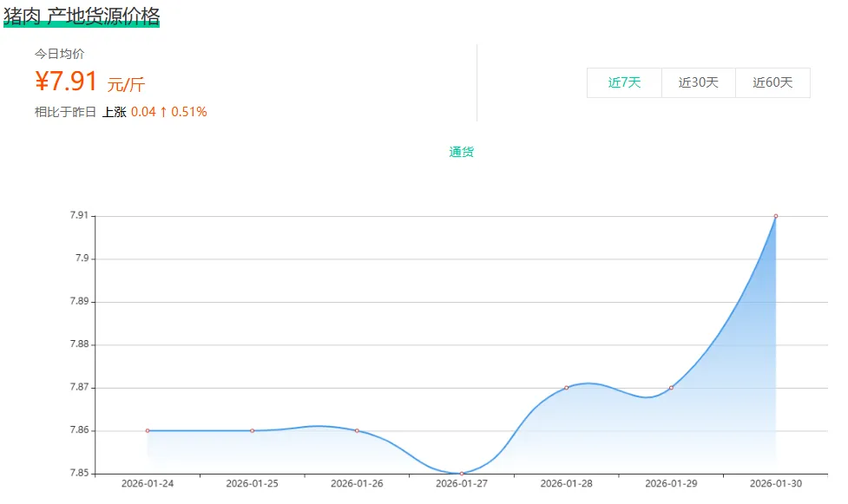848x504 pixels.
Task: Click the 2026-01-24 data point marker
Action: point(148,430)
